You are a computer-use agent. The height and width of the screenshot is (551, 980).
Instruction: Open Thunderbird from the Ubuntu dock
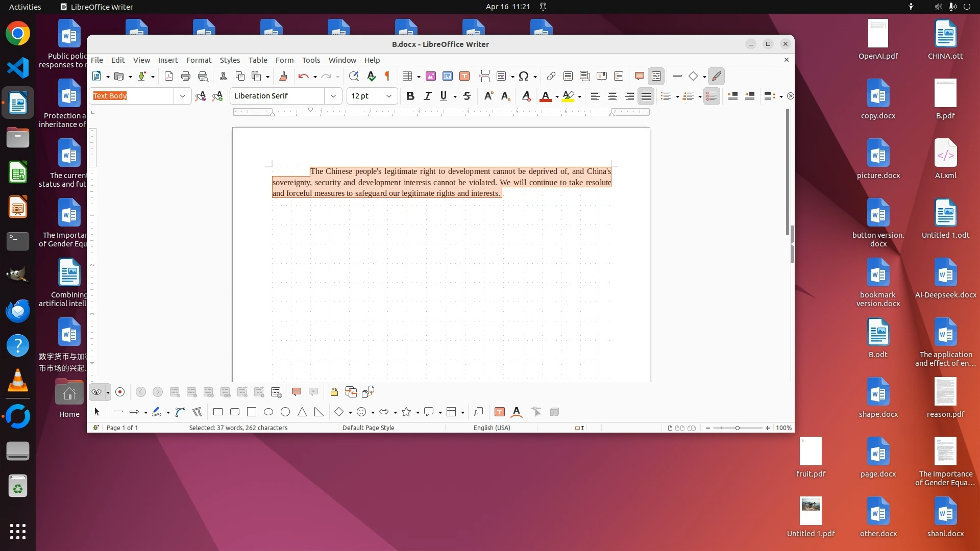(18, 311)
